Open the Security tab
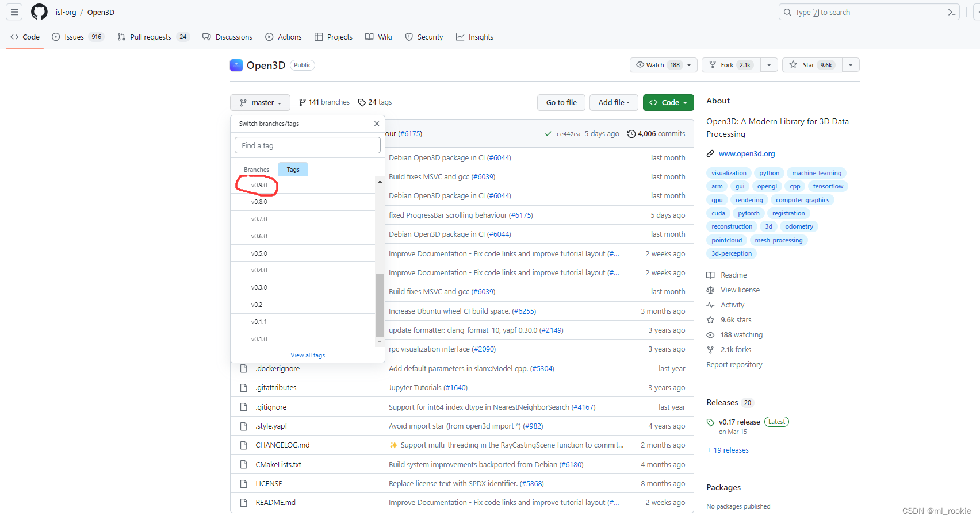This screenshot has height=520, width=980. (x=424, y=37)
